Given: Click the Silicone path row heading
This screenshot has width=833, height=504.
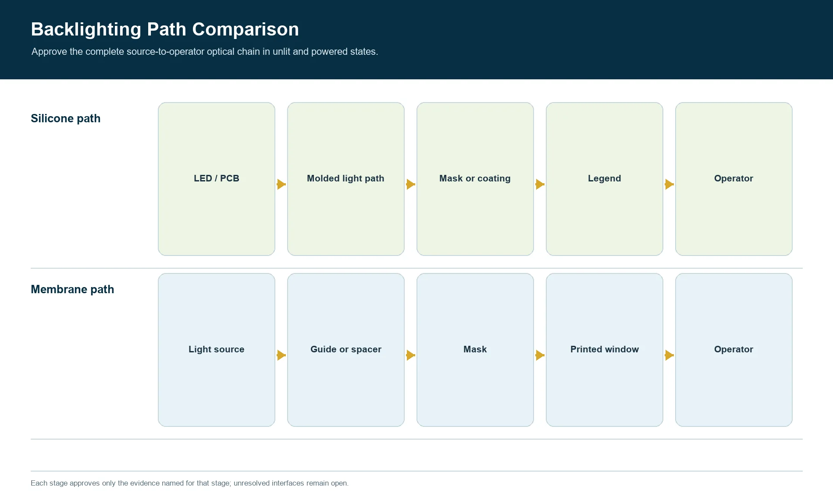Looking at the screenshot, I should (66, 118).
